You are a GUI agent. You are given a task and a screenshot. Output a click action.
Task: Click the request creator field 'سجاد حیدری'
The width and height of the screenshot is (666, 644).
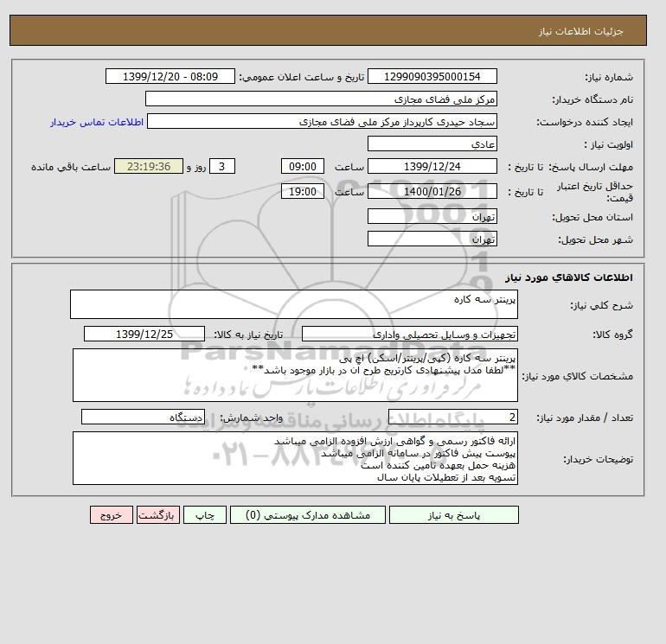point(322,121)
